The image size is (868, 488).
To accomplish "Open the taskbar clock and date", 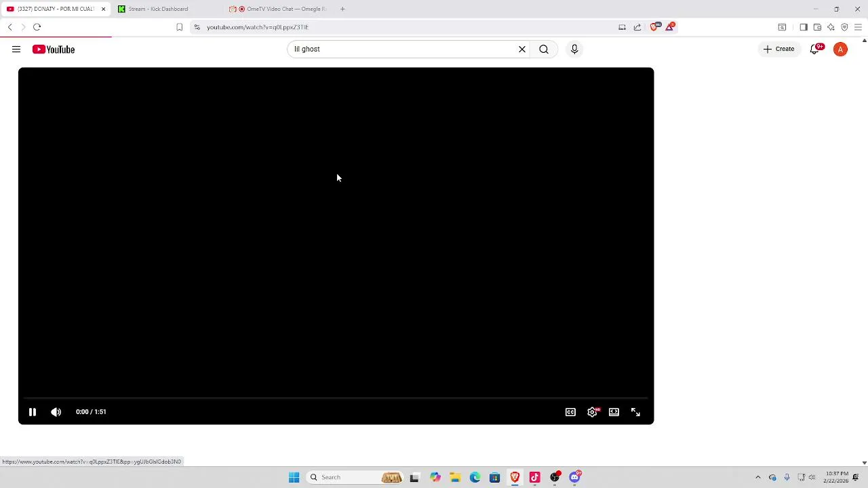I will (x=837, y=477).
